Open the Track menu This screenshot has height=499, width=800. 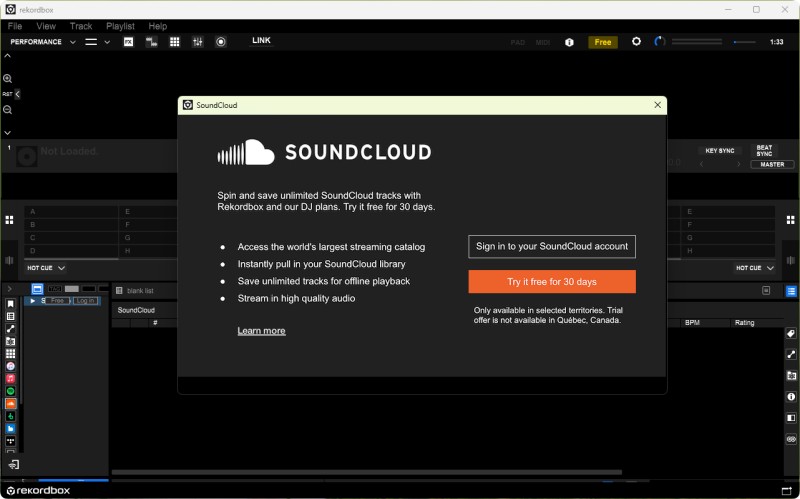tap(81, 26)
